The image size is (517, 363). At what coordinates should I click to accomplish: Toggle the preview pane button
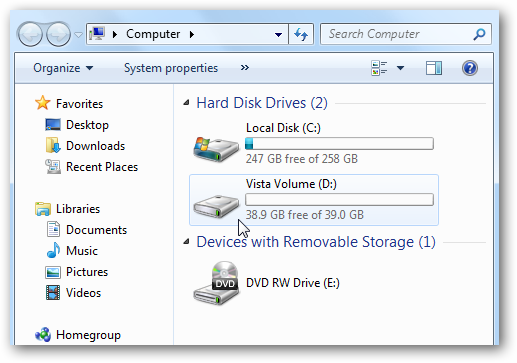click(x=434, y=68)
